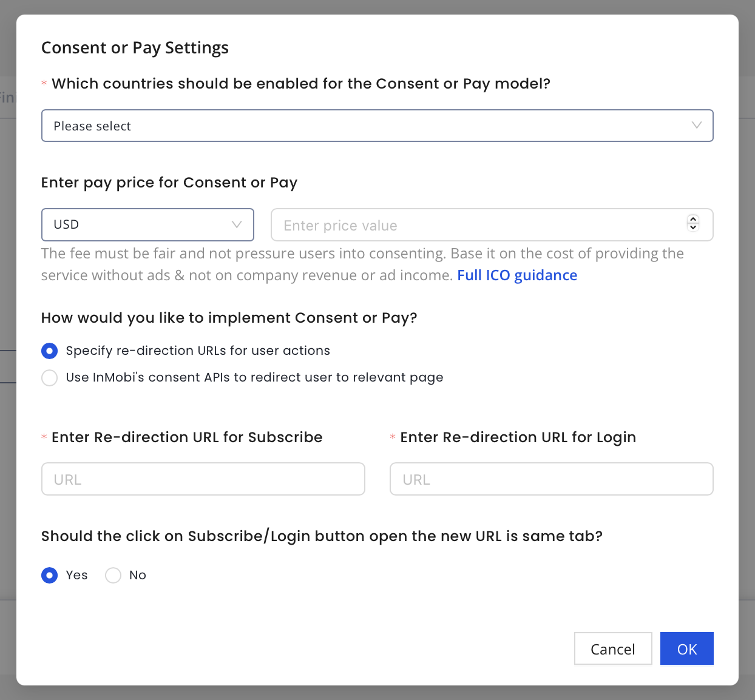Click the Login re-direction URL input
Image resolution: width=755 pixels, height=700 pixels.
click(x=551, y=479)
